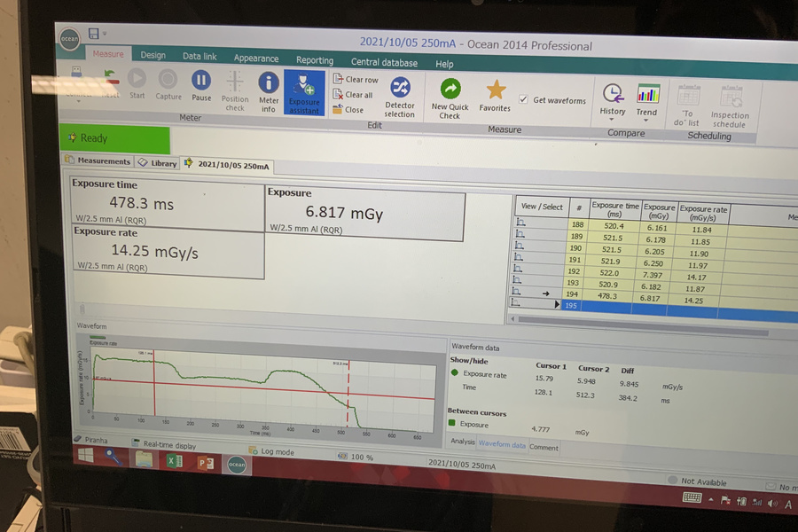
Task: Click the Close button in Edit group
Action: tap(348, 110)
